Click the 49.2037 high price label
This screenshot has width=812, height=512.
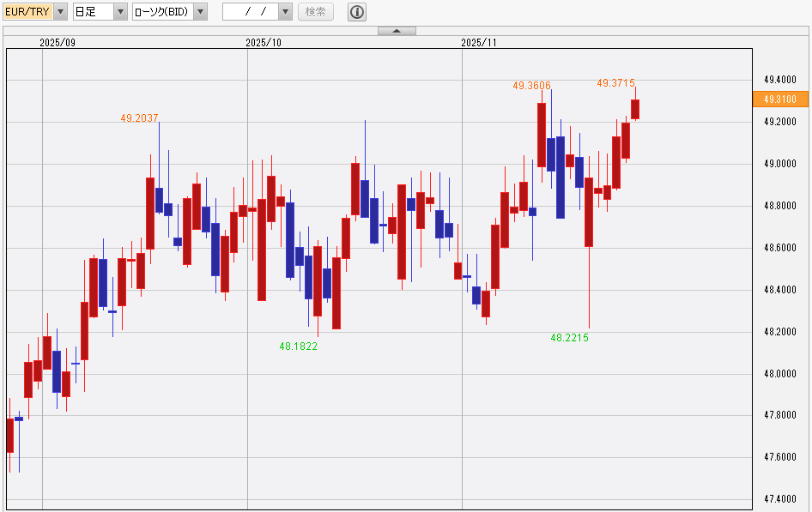tap(139, 117)
